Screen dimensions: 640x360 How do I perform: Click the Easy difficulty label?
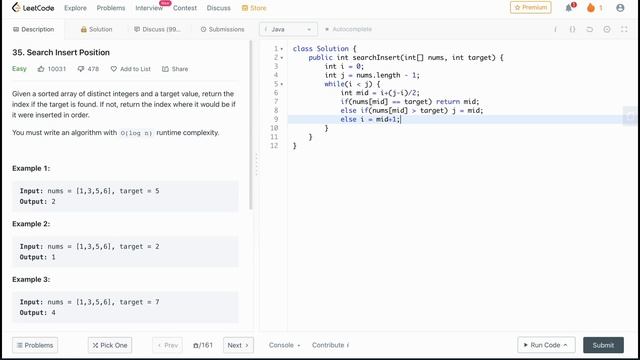19,69
